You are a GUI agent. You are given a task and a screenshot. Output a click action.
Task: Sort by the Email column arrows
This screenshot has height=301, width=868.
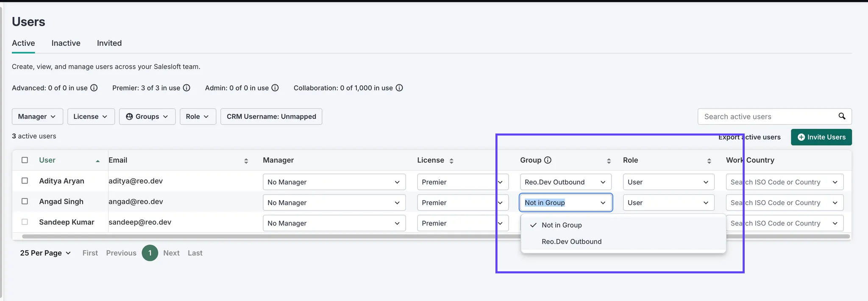246,161
